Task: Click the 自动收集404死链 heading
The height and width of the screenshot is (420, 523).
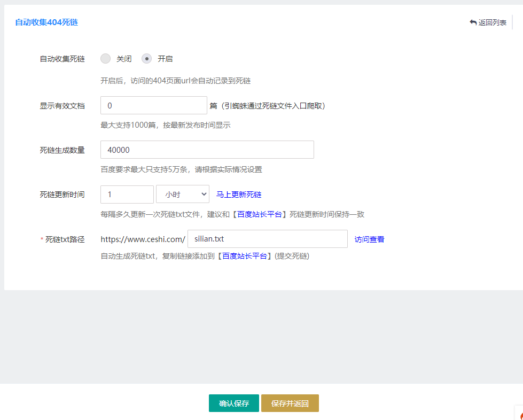Action: (x=46, y=22)
